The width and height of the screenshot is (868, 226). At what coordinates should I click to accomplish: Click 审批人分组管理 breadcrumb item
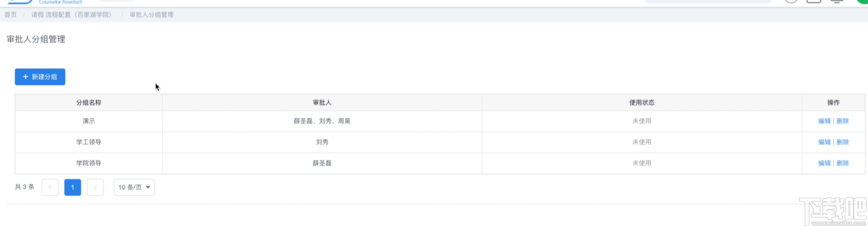(151, 15)
